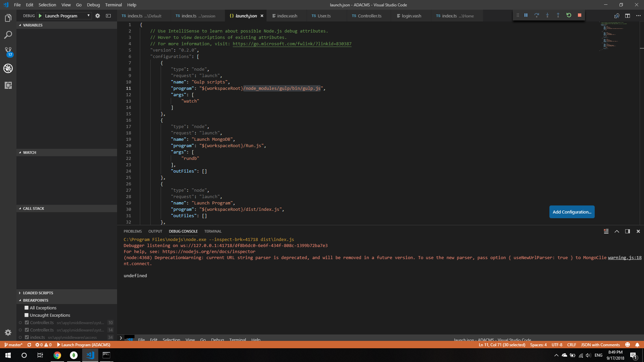Open Chrome from the Windows taskbar
Viewport: 644px width, 362px height.
click(x=57, y=355)
